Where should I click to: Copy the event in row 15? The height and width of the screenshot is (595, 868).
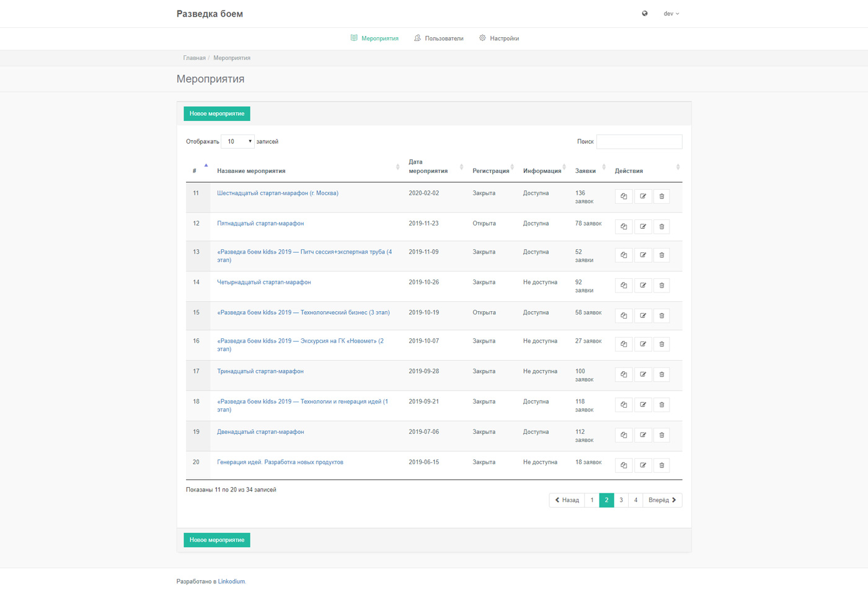(624, 316)
